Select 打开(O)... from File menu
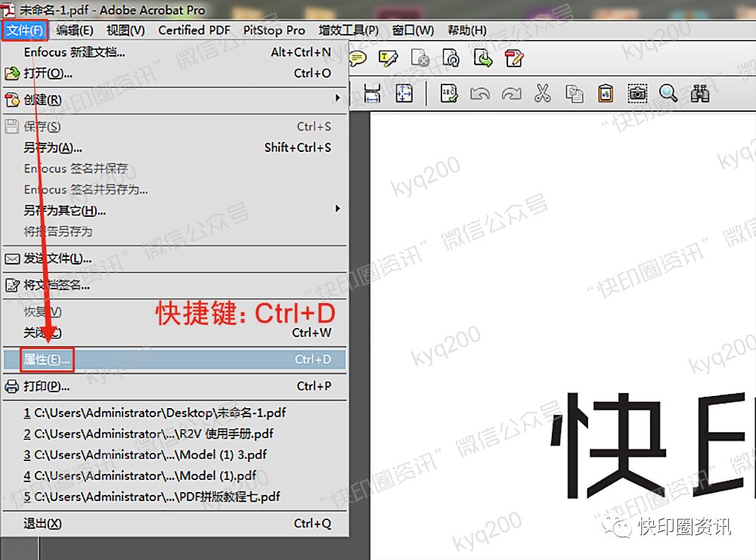 pyautogui.click(x=175, y=73)
